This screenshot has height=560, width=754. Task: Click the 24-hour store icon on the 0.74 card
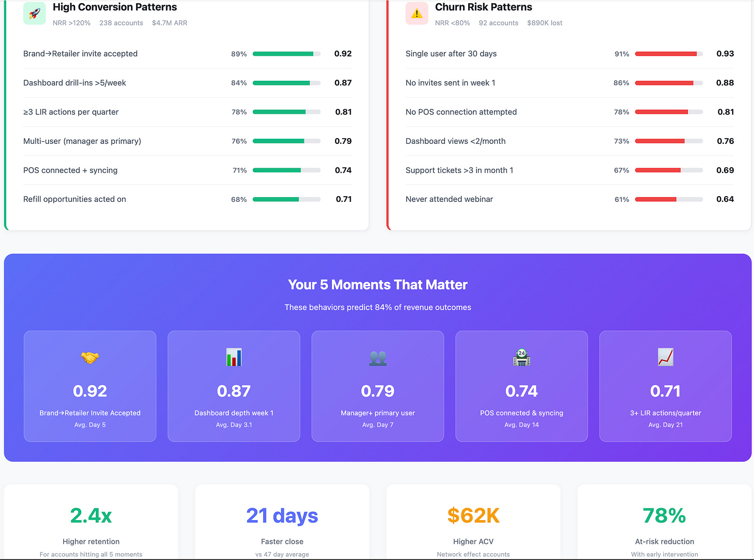point(521,358)
